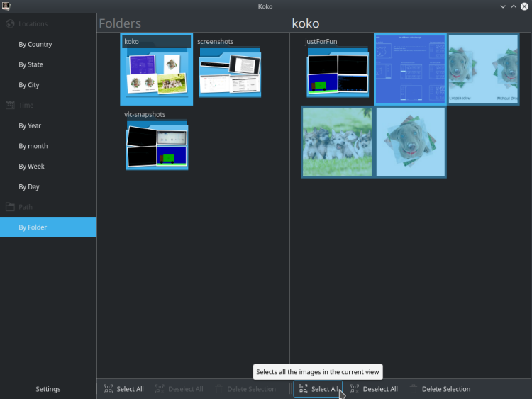Open the two-dog shadow comparison image

[483, 69]
